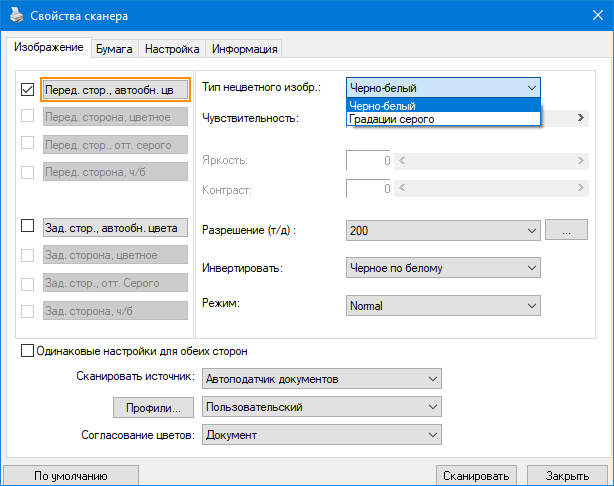Click the ellipsis button beside the resolution field
Screen dimensions: 614x486
pos(566,230)
